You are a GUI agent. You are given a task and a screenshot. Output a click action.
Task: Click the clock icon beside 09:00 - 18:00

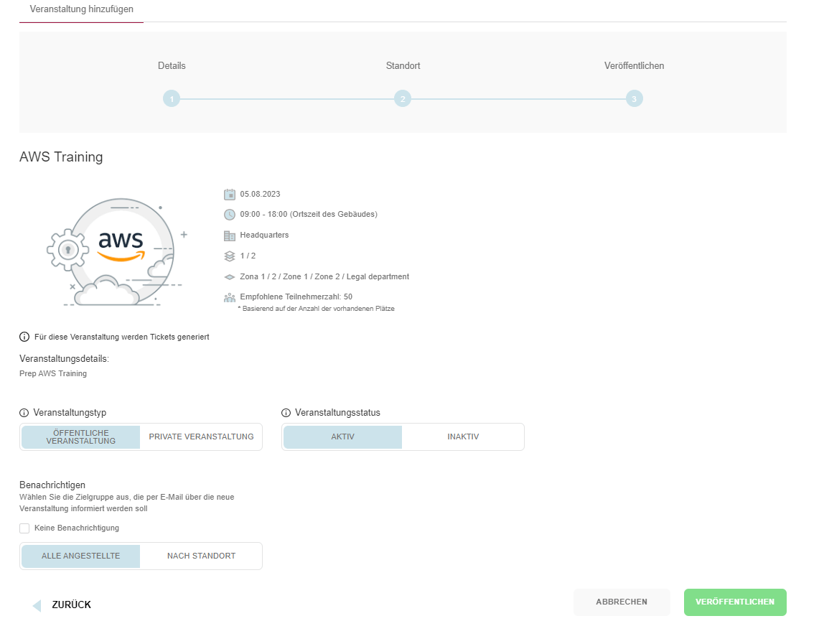pyautogui.click(x=230, y=214)
